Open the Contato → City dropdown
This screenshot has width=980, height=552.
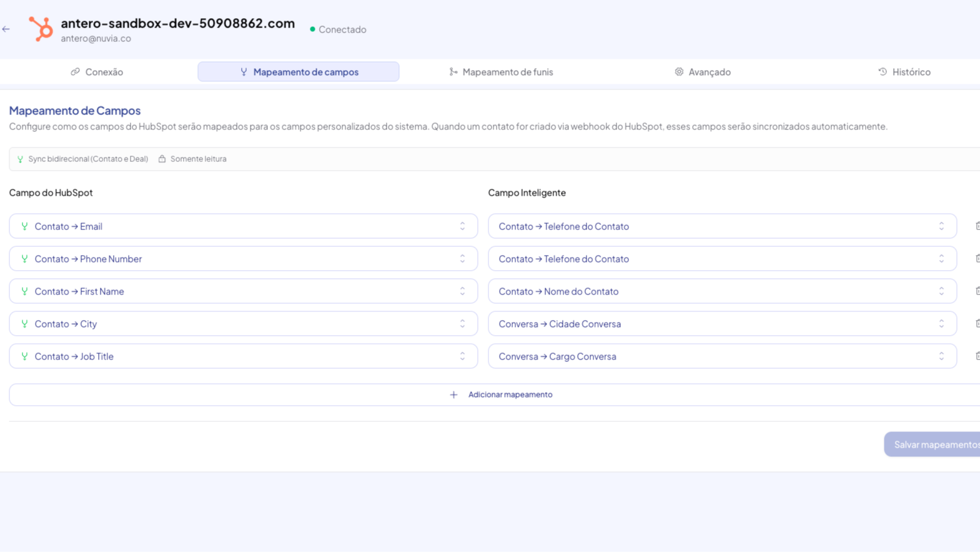[x=244, y=324]
